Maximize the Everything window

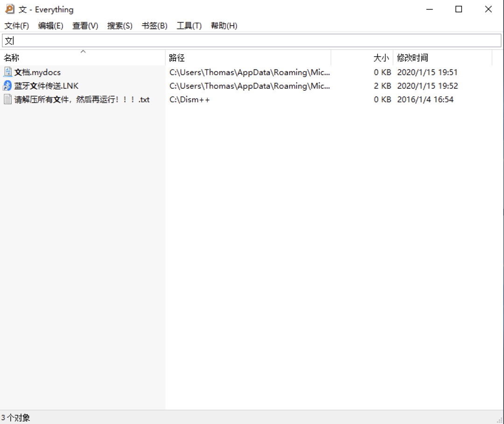tap(459, 9)
